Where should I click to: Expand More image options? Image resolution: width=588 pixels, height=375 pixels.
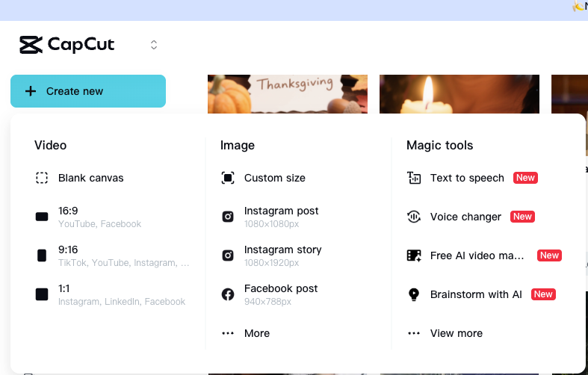pyautogui.click(x=256, y=333)
